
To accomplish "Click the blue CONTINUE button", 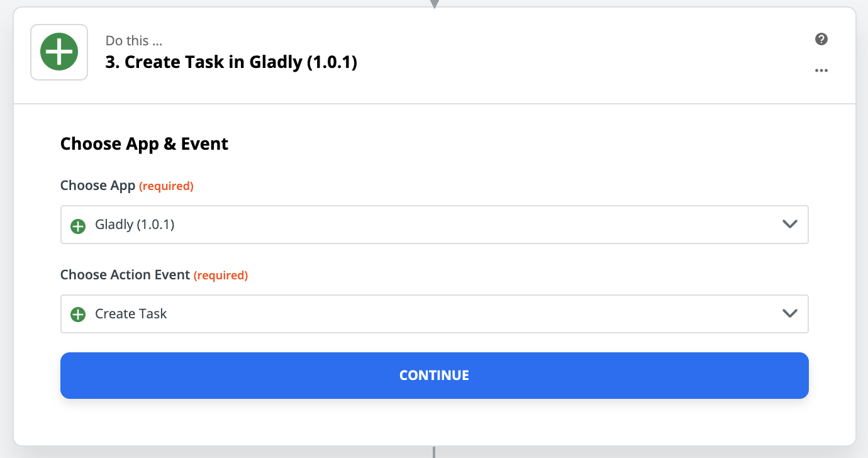I will point(434,376).
